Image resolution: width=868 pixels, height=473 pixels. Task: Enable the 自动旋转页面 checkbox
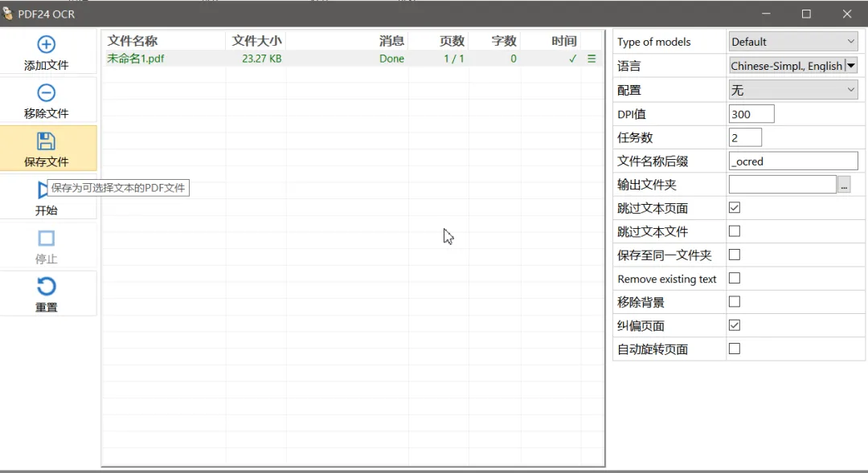pyautogui.click(x=735, y=349)
